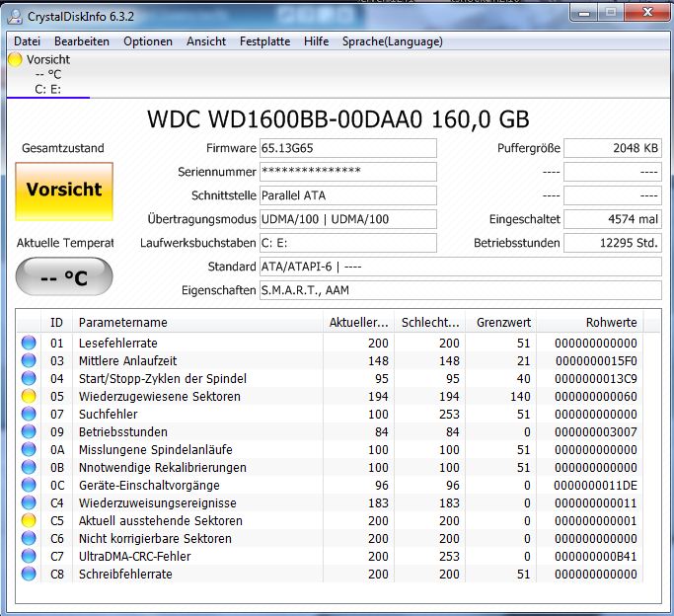Click raw value 000000000B41
Viewport: 674px width, 616px height.
coord(596,556)
